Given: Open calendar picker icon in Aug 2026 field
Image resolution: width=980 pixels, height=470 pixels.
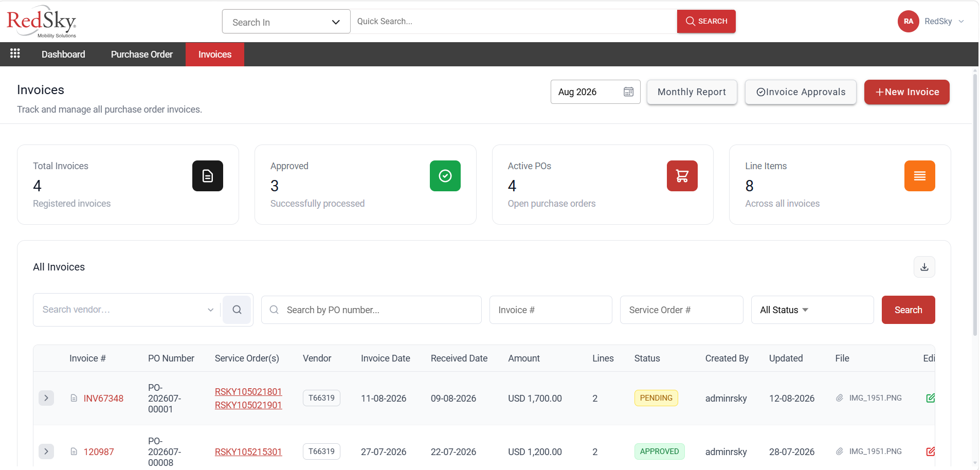Looking at the screenshot, I should tap(628, 92).
